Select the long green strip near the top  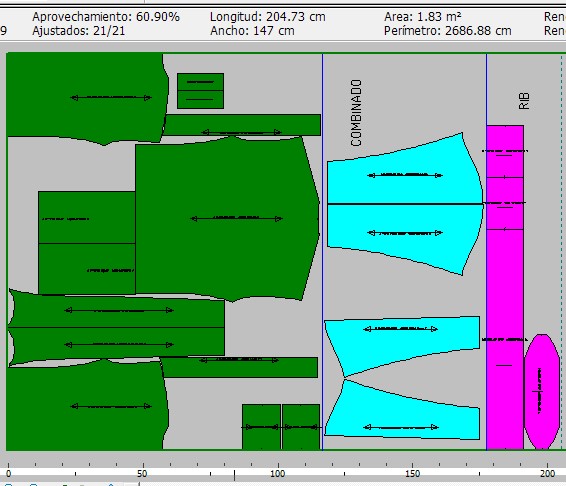pyautogui.click(x=242, y=125)
